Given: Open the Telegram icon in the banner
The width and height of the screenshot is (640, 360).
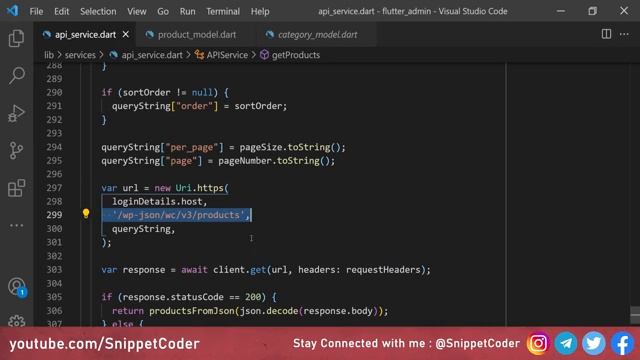Looking at the screenshot, I should pos(566,344).
